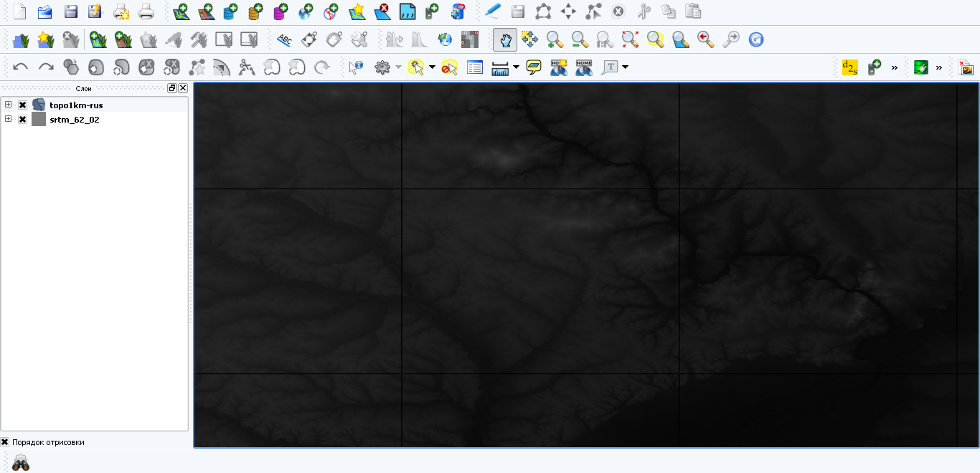Expand the srtm_62_02 tree item
Viewport: 980px width, 473px height.
[x=7, y=119]
